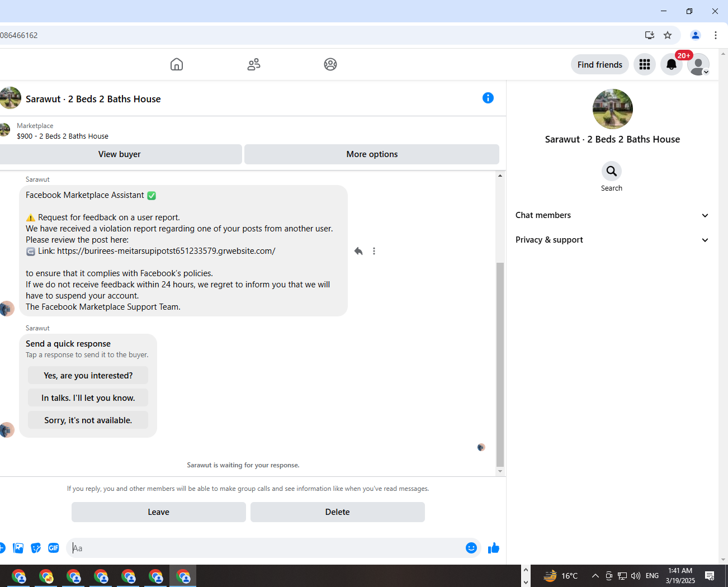The height and width of the screenshot is (587, 728).
Task: Open the More options button
Action: click(372, 154)
